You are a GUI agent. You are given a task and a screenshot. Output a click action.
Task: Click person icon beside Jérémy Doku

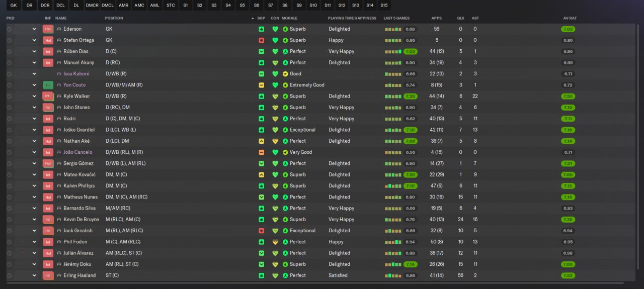pos(59,264)
